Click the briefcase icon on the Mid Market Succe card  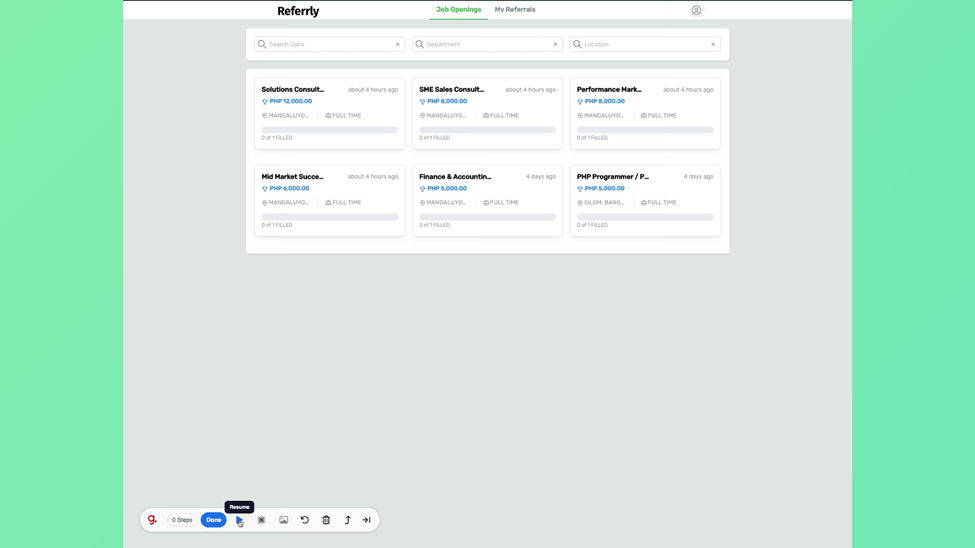click(328, 203)
